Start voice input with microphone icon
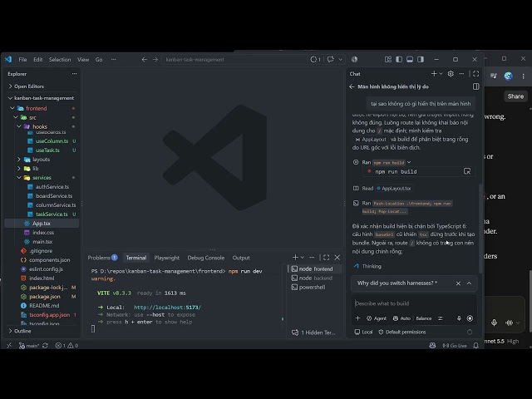The image size is (532, 399). tap(459, 318)
